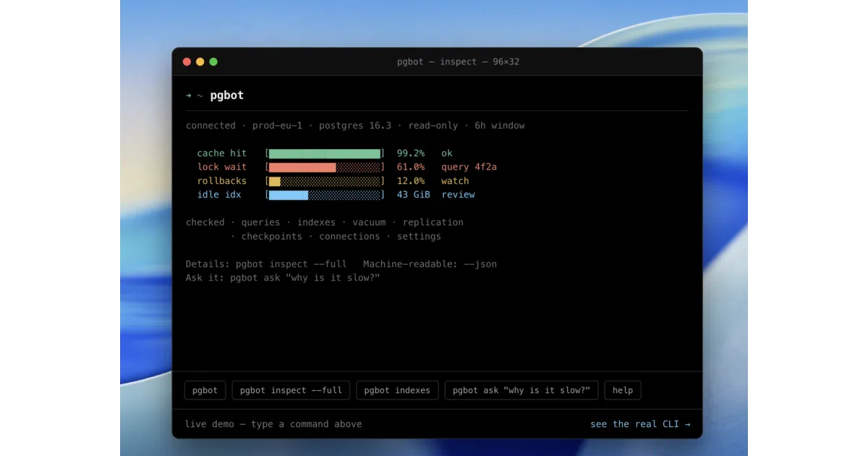Click "connections" in the checked list
This screenshot has height=456, width=868.
(349, 237)
